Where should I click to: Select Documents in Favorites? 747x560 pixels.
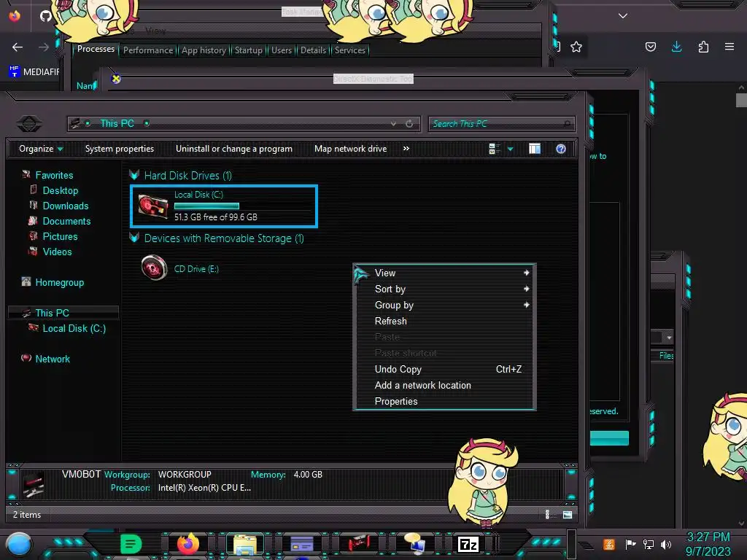66,222
